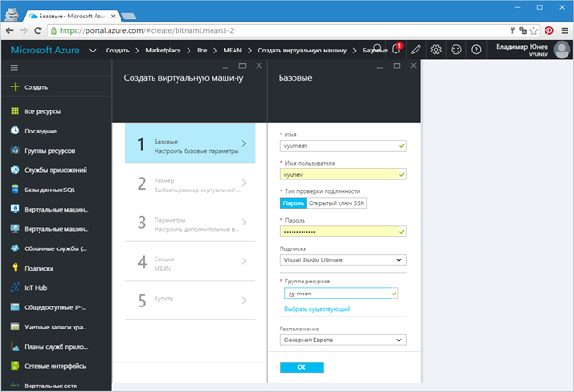Click the Имя пользователя field vyunev
The height and width of the screenshot is (392, 574).
point(342,175)
